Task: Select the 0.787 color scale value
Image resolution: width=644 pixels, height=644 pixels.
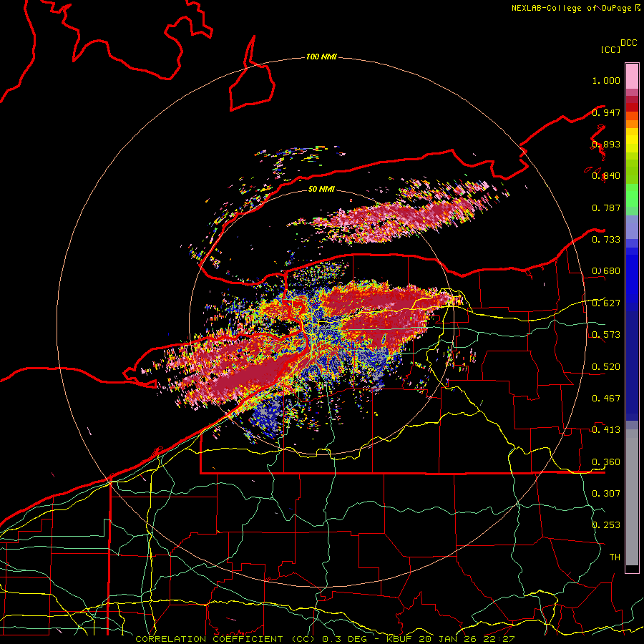Action: (x=606, y=208)
